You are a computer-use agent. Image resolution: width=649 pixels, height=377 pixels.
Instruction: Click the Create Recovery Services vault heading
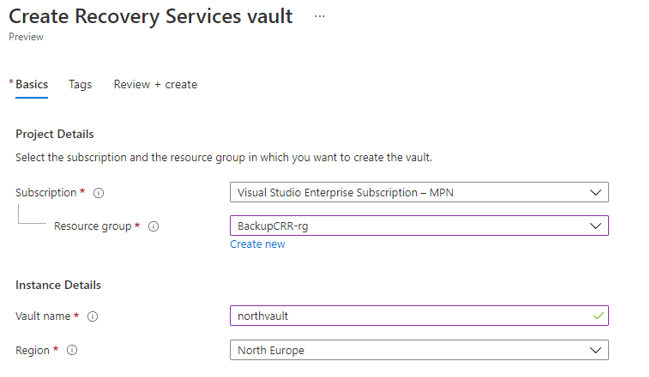point(151,17)
